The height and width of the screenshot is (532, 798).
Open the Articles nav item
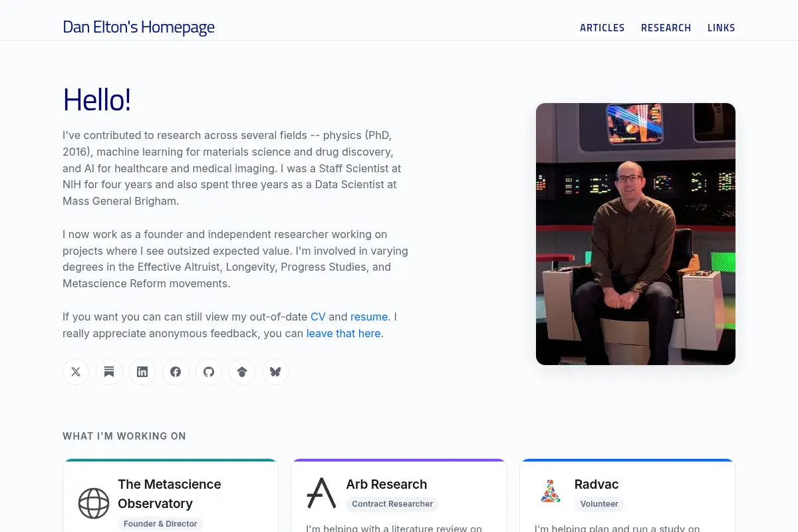(602, 28)
